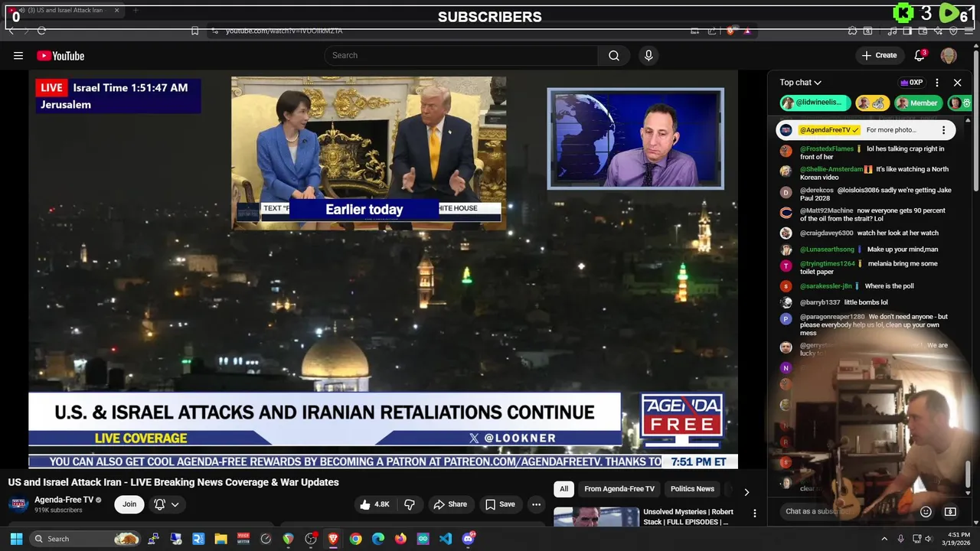Open pinned message options by AgendaFreeTV
This screenshot has height=551, width=980.
click(x=943, y=130)
